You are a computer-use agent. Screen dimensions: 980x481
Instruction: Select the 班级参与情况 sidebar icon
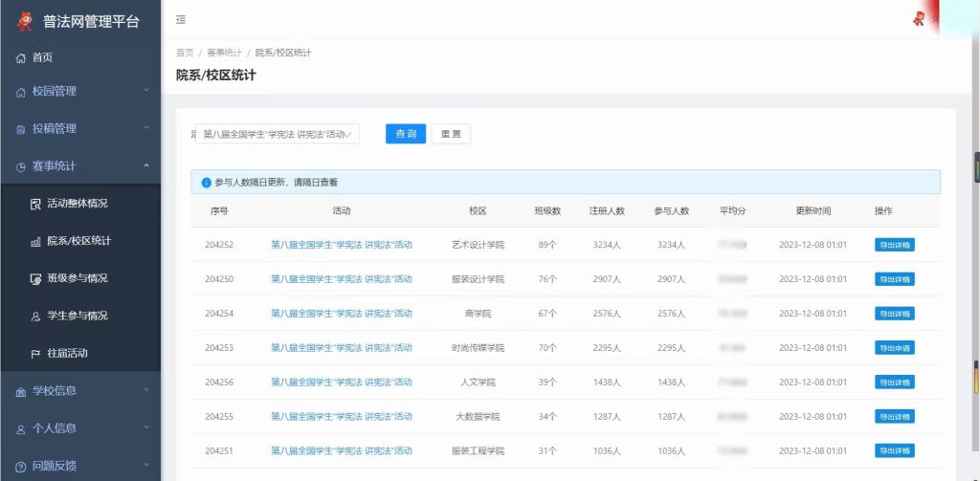pyautogui.click(x=35, y=278)
